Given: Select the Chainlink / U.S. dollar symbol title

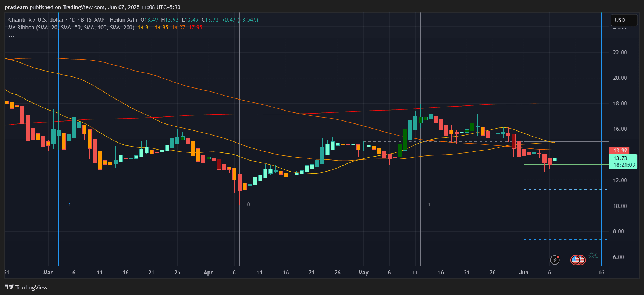Looking at the screenshot, I should click(36, 20).
